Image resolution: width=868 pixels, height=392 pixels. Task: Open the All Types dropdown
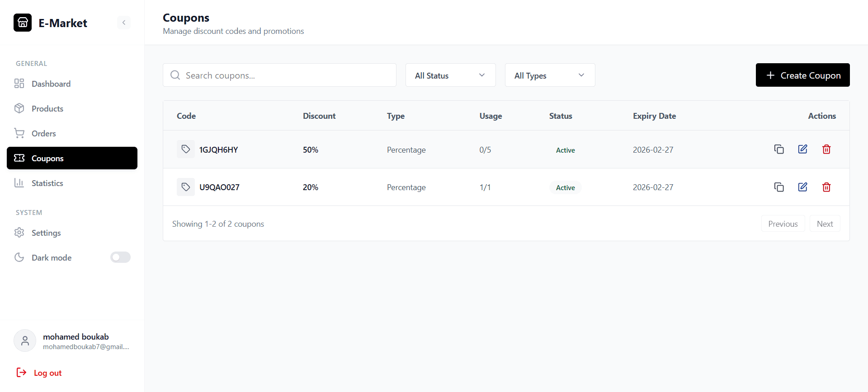[x=550, y=75]
